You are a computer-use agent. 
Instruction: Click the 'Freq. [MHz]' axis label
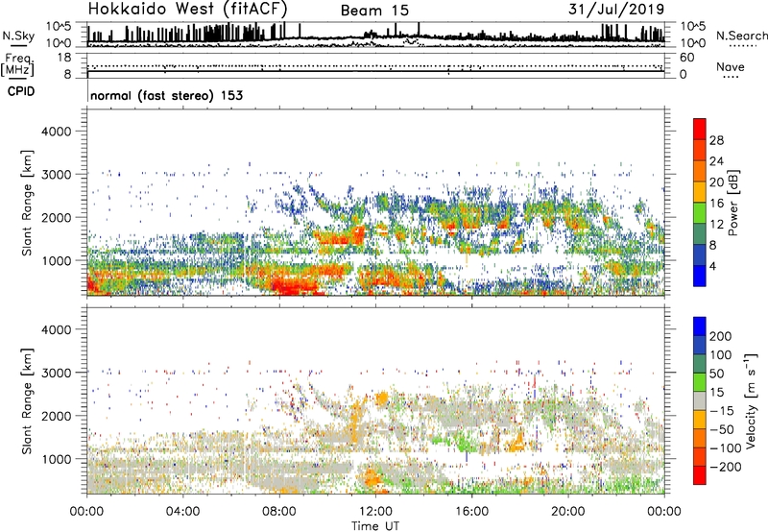(x=17, y=64)
